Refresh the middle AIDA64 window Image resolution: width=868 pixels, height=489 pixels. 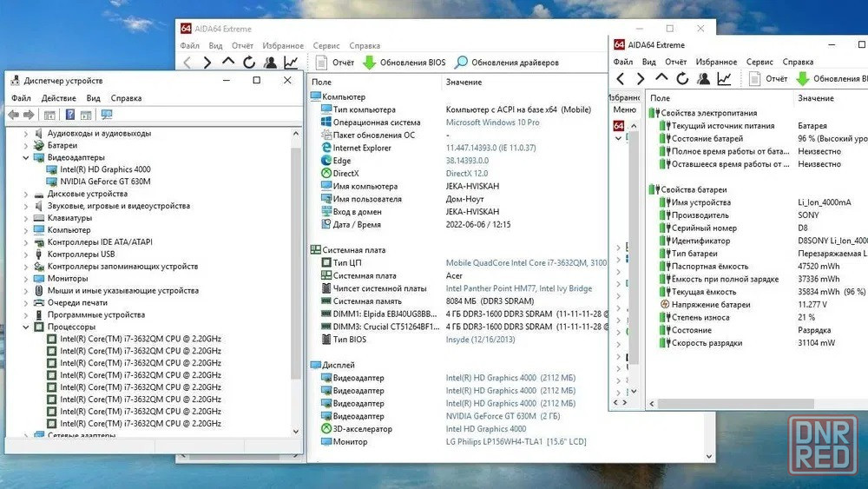tap(249, 63)
